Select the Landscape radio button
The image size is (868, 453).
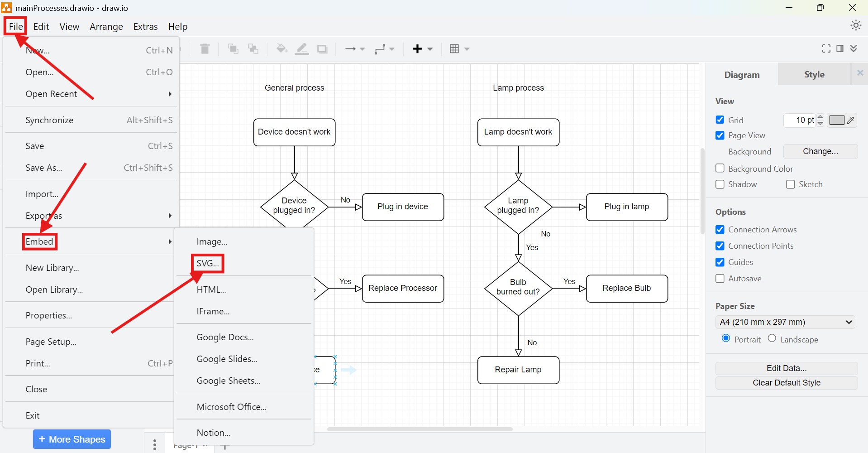tap(773, 339)
